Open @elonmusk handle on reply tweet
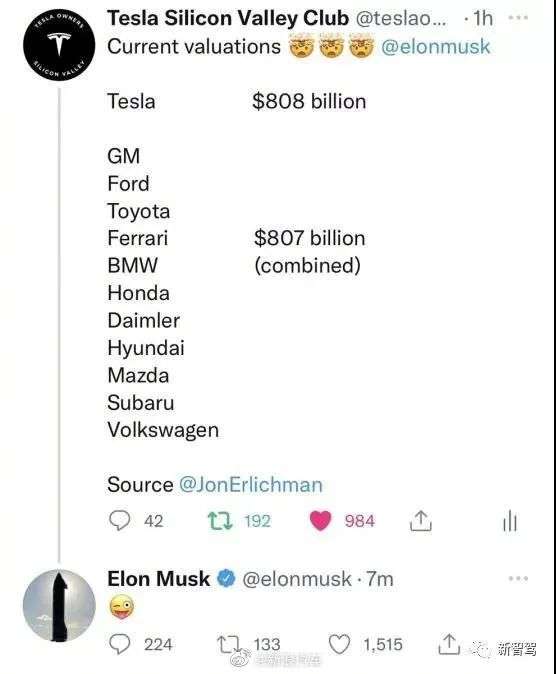Image resolution: width=556 pixels, height=674 pixels. click(x=297, y=579)
